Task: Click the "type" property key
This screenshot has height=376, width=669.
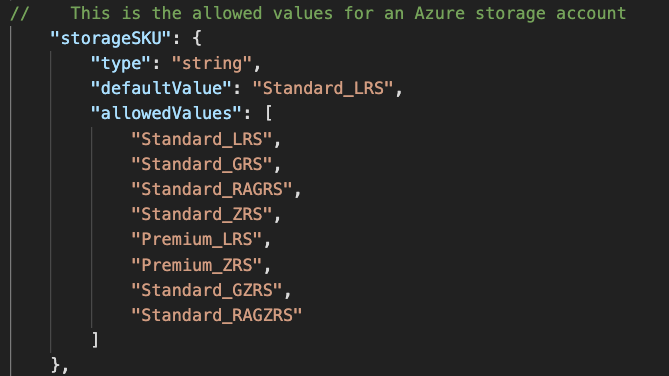Action: (x=121, y=64)
